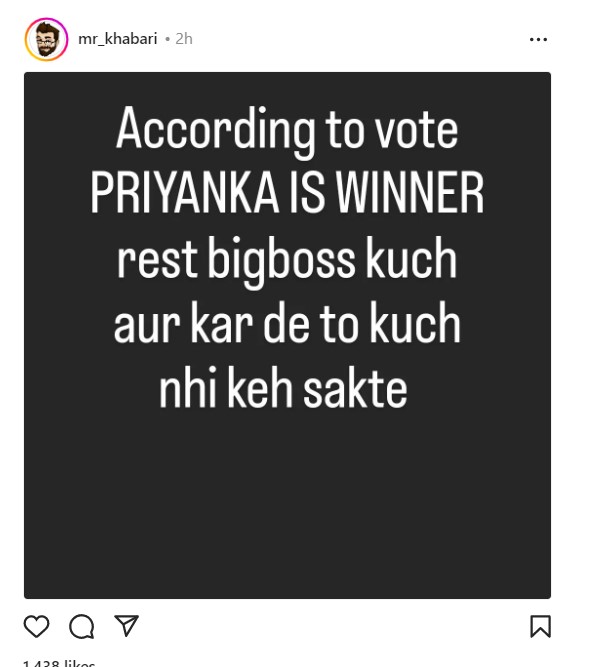Click the word 'PRIYANKA' in the post
This screenshot has height=667, width=595.
(185, 192)
